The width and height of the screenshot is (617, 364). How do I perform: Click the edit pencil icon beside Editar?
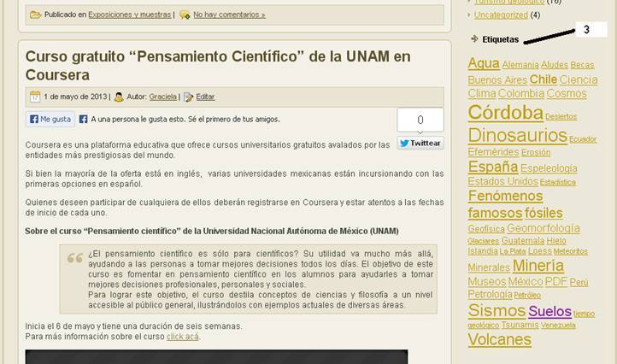188,97
